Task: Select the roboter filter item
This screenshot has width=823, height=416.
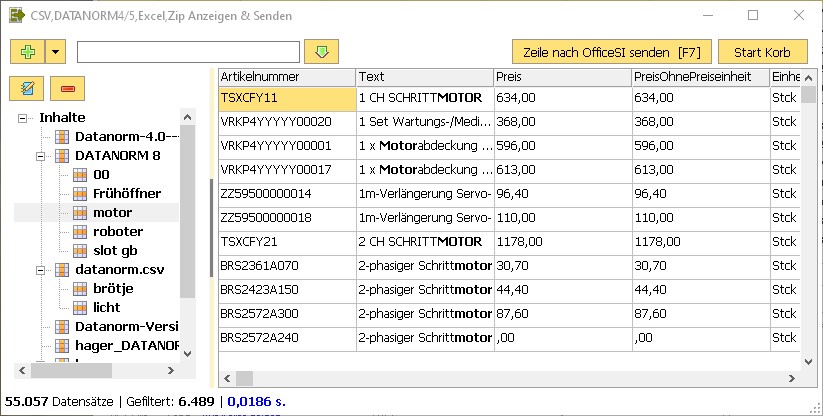Action: [117, 231]
